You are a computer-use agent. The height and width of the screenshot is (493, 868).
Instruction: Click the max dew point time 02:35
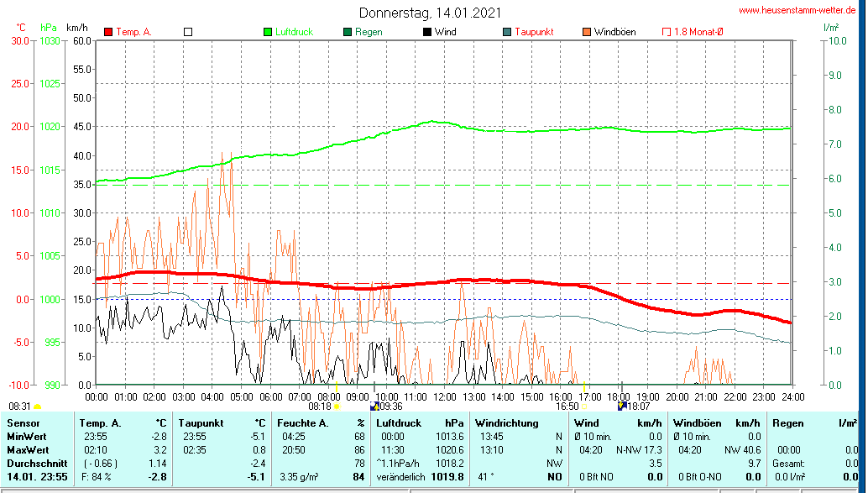(195, 450)
